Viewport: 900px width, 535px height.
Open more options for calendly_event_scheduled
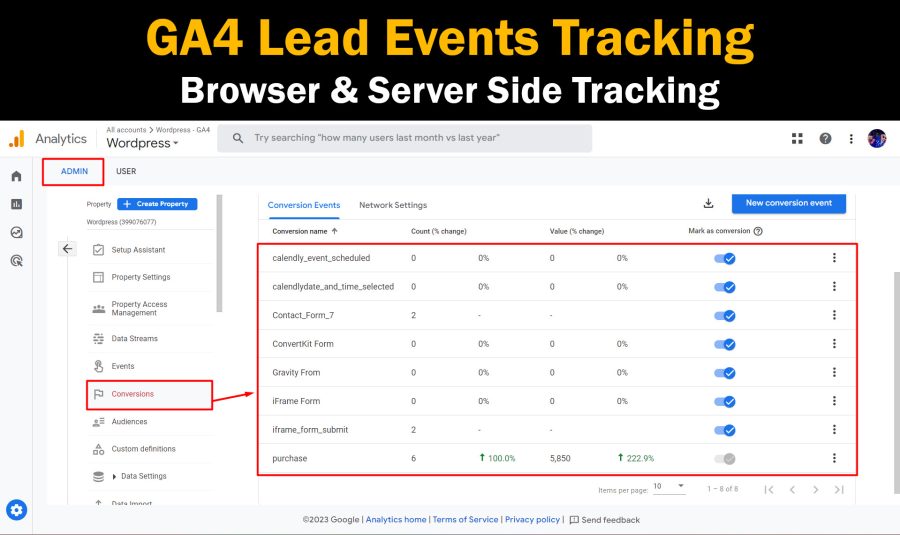click(834, 258)
